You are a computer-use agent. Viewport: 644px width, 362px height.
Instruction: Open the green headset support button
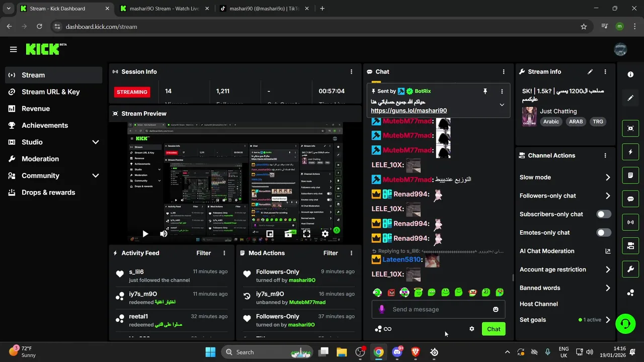point(625,323)
